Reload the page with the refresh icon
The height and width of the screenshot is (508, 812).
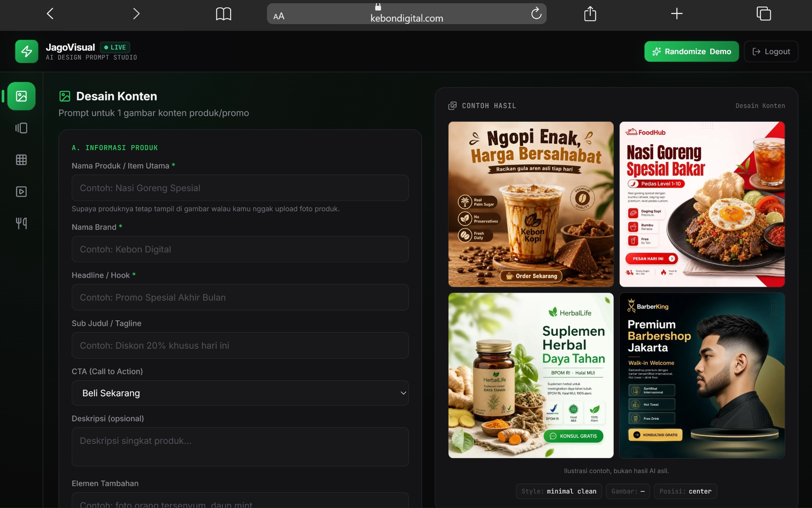(536, 14)
